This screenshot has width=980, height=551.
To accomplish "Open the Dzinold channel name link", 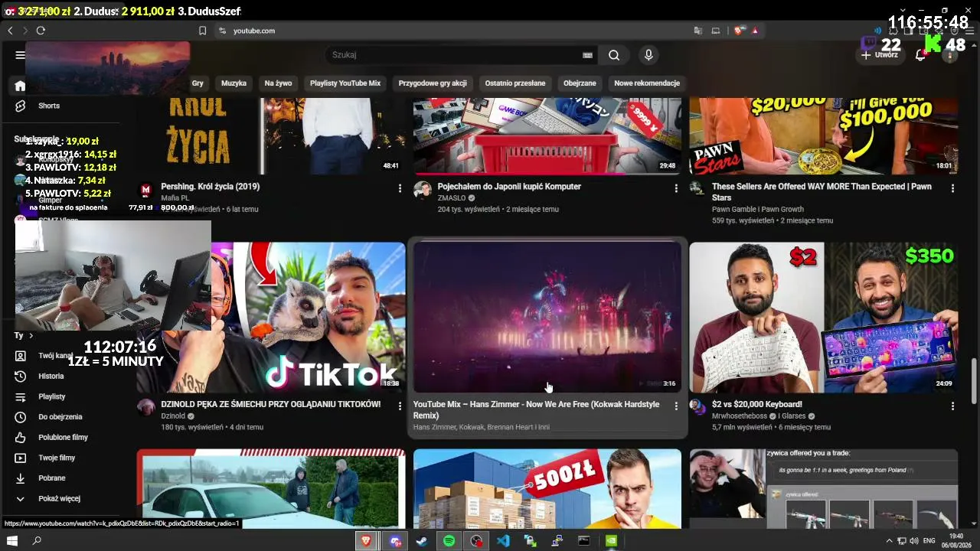I will point(173,416).
